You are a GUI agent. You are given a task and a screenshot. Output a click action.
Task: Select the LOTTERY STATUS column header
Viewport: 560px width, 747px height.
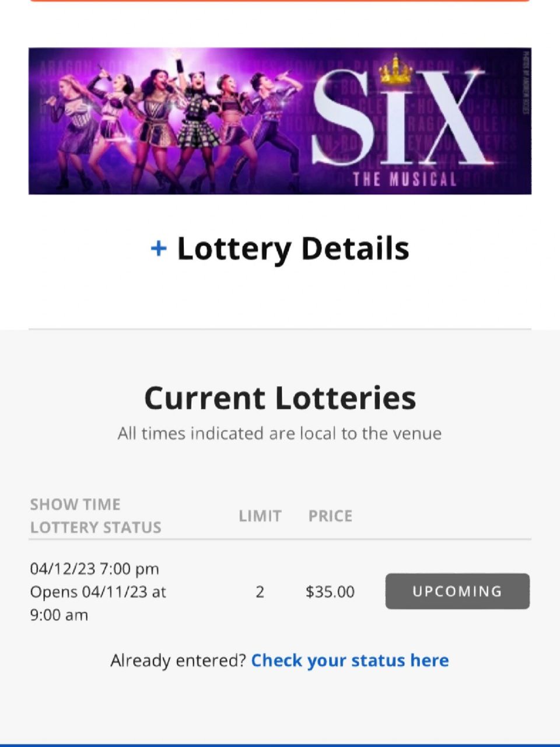point(96,528)
